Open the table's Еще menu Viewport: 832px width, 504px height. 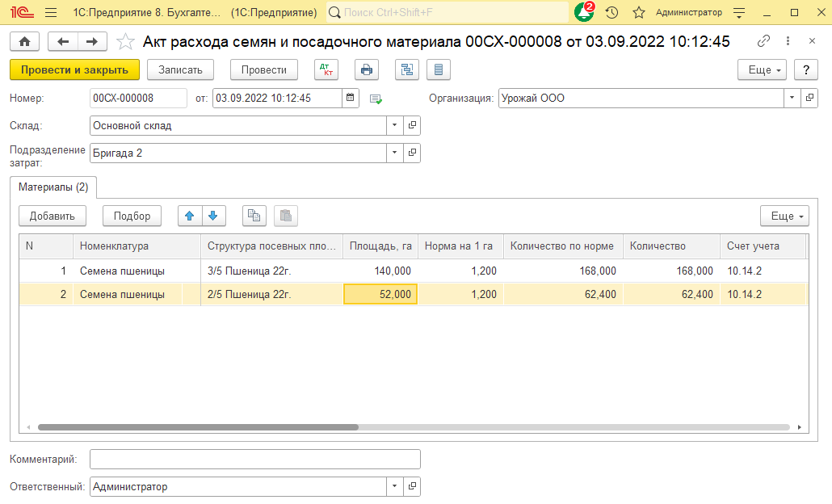[784, 216]
